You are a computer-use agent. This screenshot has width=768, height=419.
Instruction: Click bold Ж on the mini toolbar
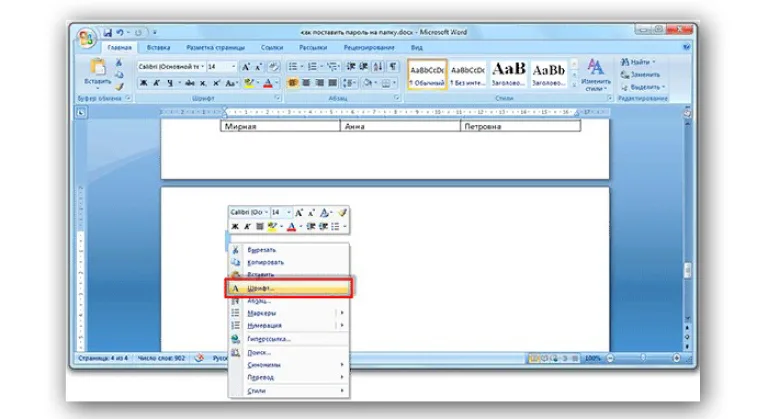[235, 226]
